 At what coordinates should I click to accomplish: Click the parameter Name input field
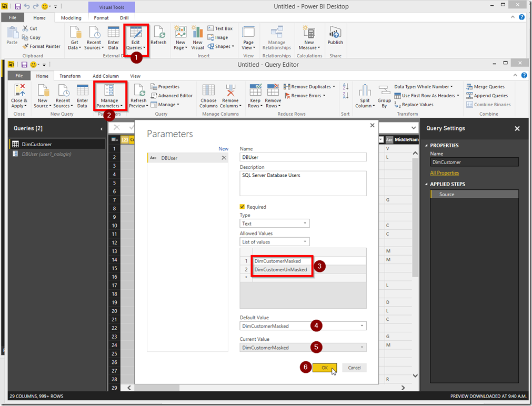[x=303, y=157]
